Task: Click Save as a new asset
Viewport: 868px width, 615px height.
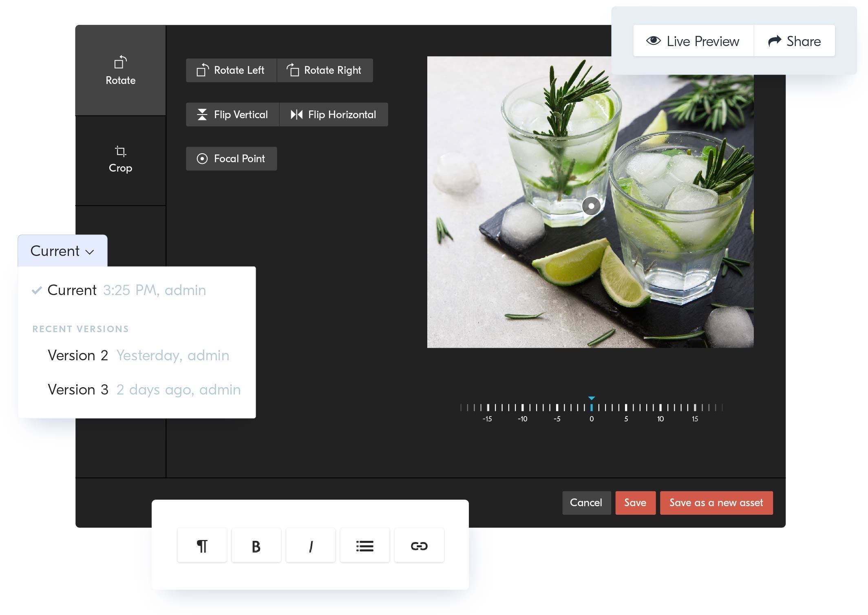Action: point(716,503)
